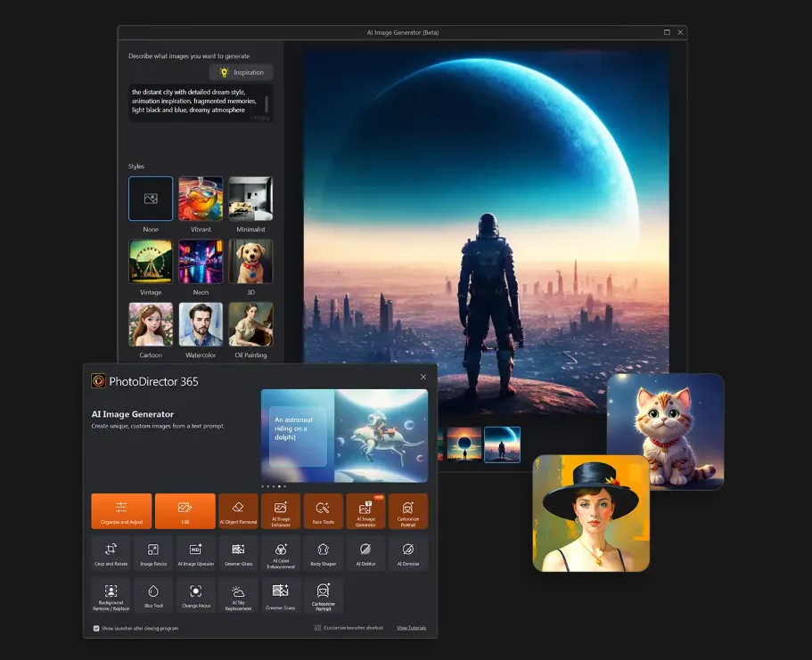Viewport: 812px width, 660px height.
Task: Select the None style
Action: point(151,199)
